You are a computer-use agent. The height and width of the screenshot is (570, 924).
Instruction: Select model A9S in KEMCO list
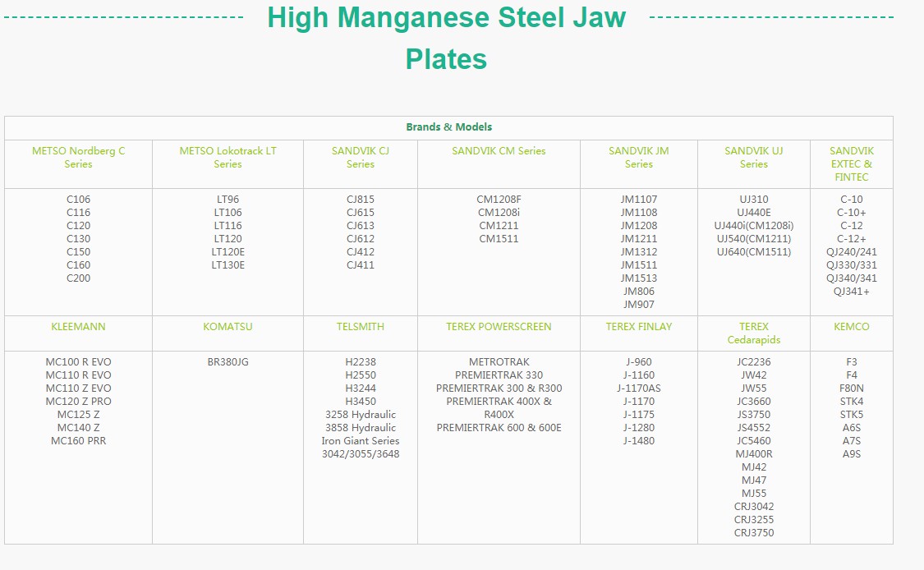click(852, 454)
